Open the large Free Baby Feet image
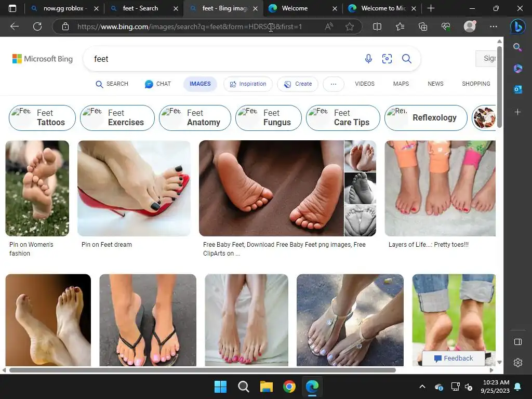Screen dimensions: 532x399 [271, 188]
